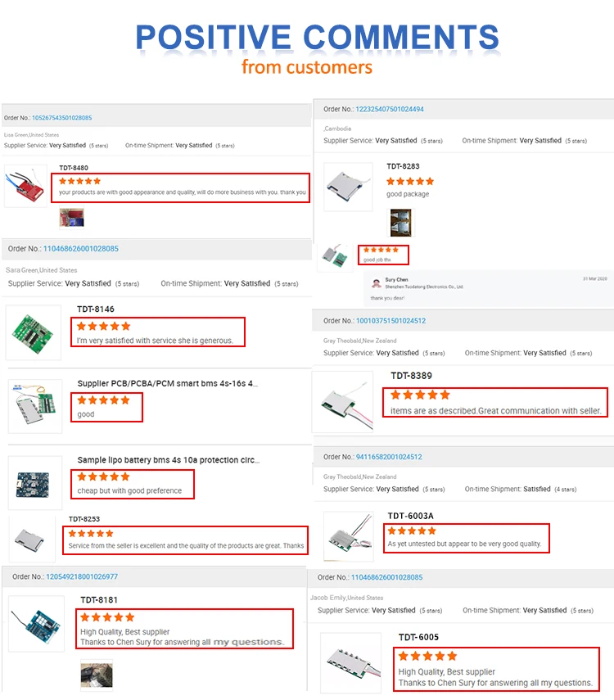Open customer photo below TDT-8181 review
This screenshot has height=700, width=614.
point(97,675)
